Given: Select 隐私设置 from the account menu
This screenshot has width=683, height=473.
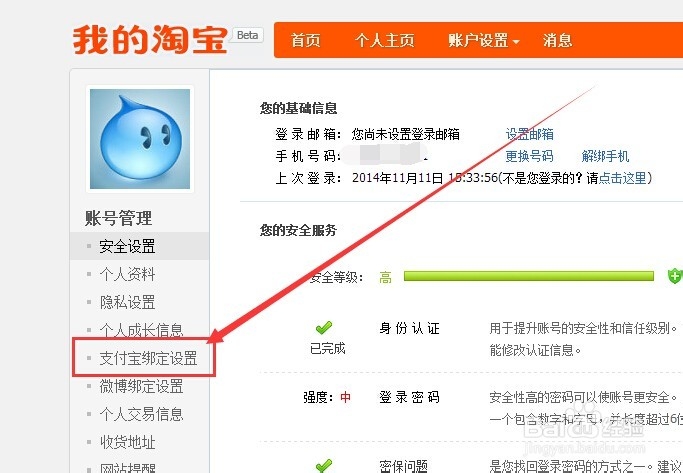Looking at the screenshot, I should [127, 302].
